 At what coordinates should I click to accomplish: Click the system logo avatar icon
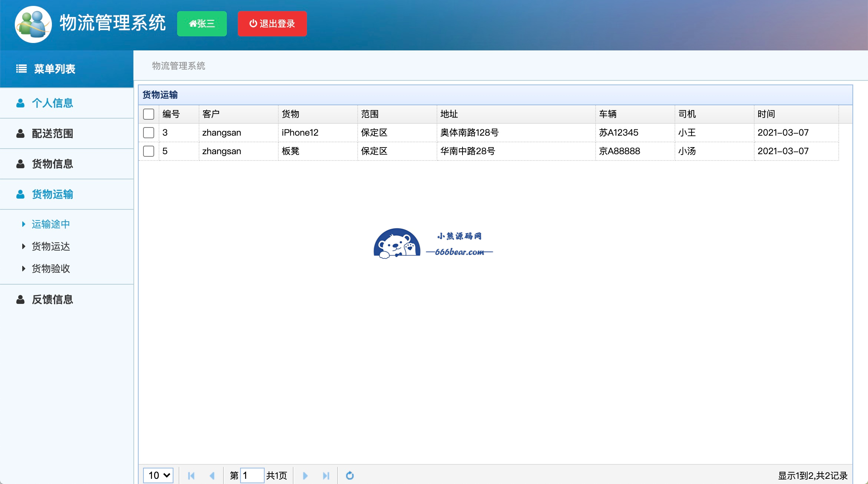[33, 24]
